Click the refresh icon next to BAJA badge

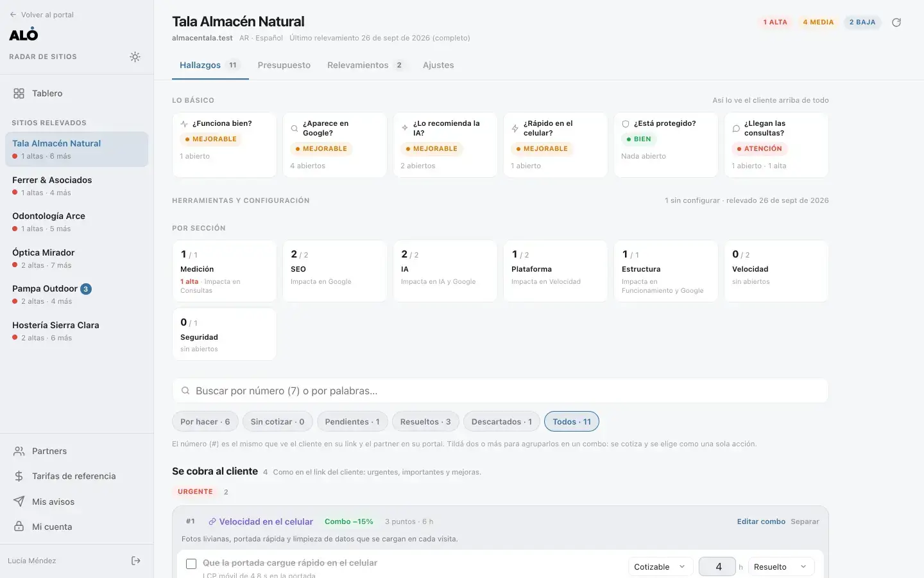[896, 22]
